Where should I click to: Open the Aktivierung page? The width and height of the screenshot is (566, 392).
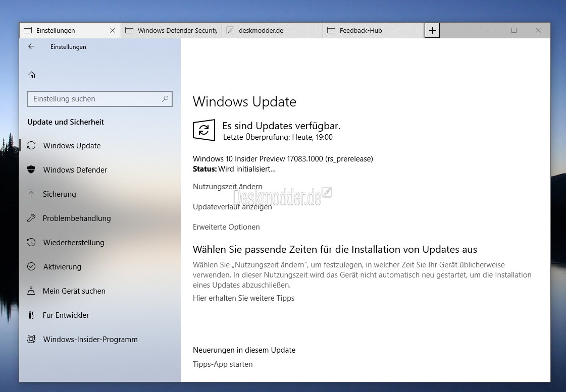coord(100,266)
